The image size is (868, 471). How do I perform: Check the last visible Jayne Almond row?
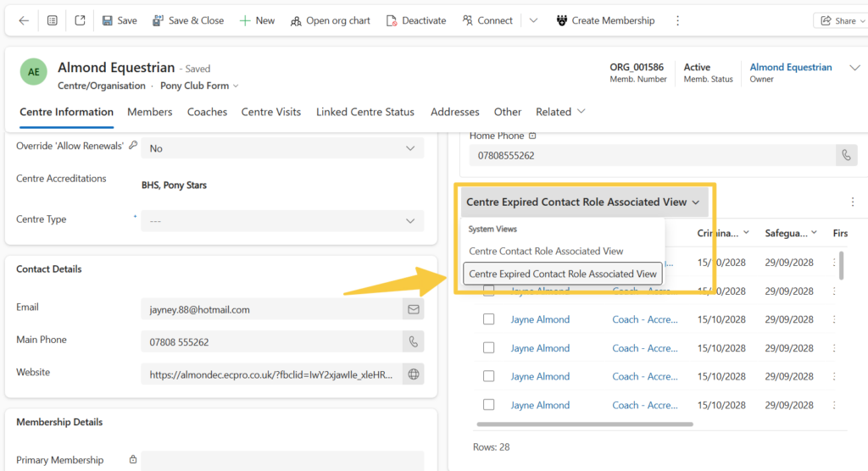[x=488, y=405]
